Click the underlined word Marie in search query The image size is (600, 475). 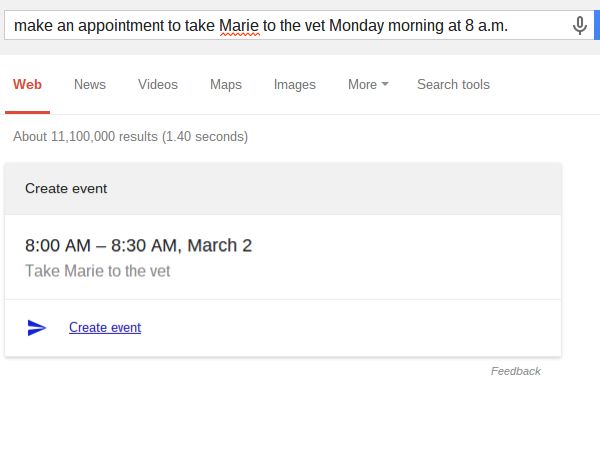tap(238, 26)
